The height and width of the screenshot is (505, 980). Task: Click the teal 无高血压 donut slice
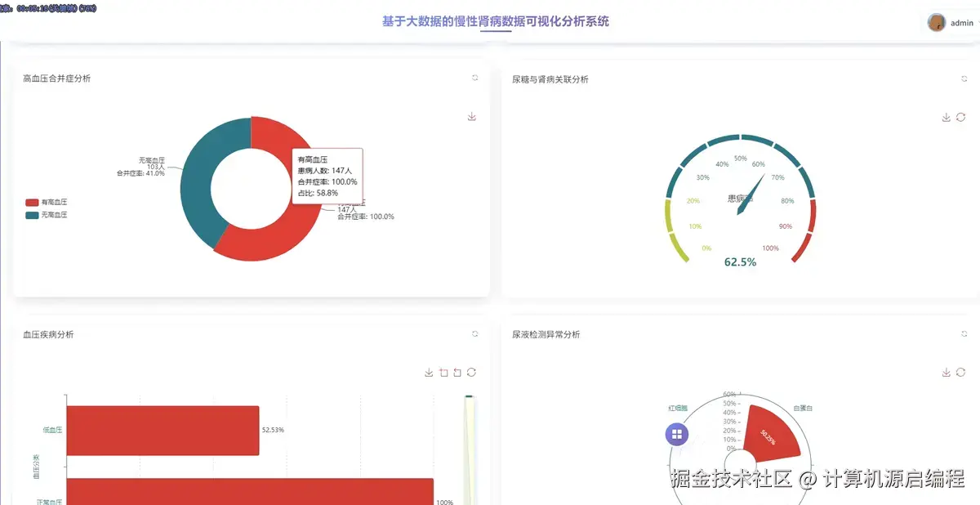point(196,176)
